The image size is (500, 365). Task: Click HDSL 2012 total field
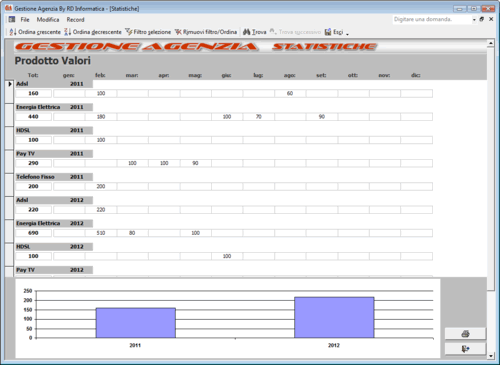[x=33, y=256]
